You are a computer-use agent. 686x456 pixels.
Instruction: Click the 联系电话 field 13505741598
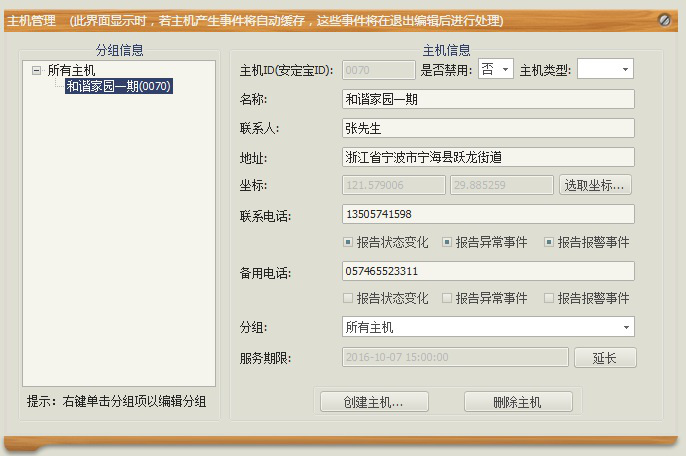(x=488, y=214)
